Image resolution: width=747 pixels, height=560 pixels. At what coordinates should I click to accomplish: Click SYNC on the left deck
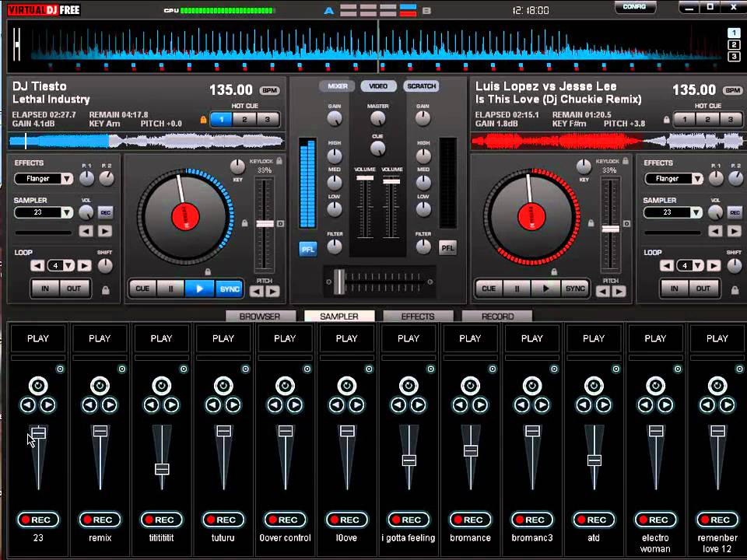[229, 289]
